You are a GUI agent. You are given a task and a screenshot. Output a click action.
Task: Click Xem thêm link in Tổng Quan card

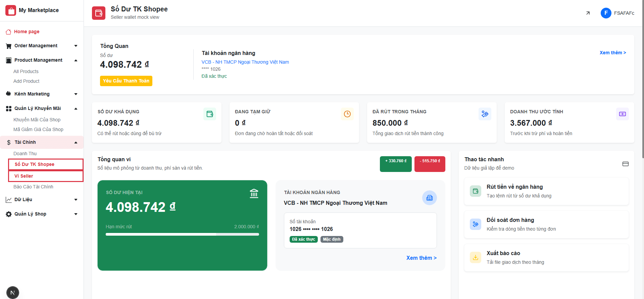pyautogui.click(x=613, y=53)
